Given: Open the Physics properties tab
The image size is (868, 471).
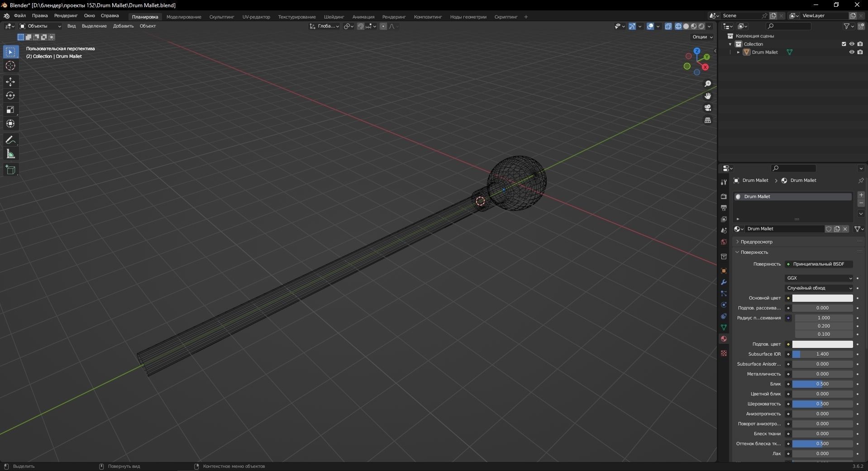Looking at the screenshot, I should (x=724, y=305).
